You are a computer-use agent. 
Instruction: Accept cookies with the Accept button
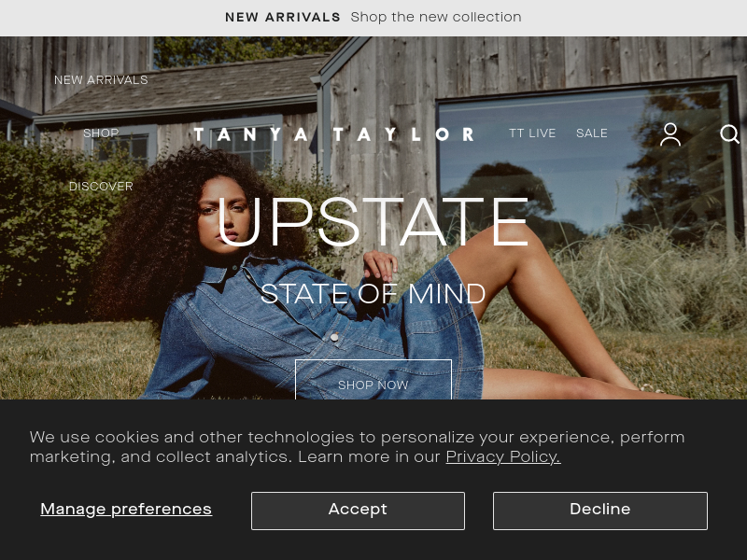[358, 511]
